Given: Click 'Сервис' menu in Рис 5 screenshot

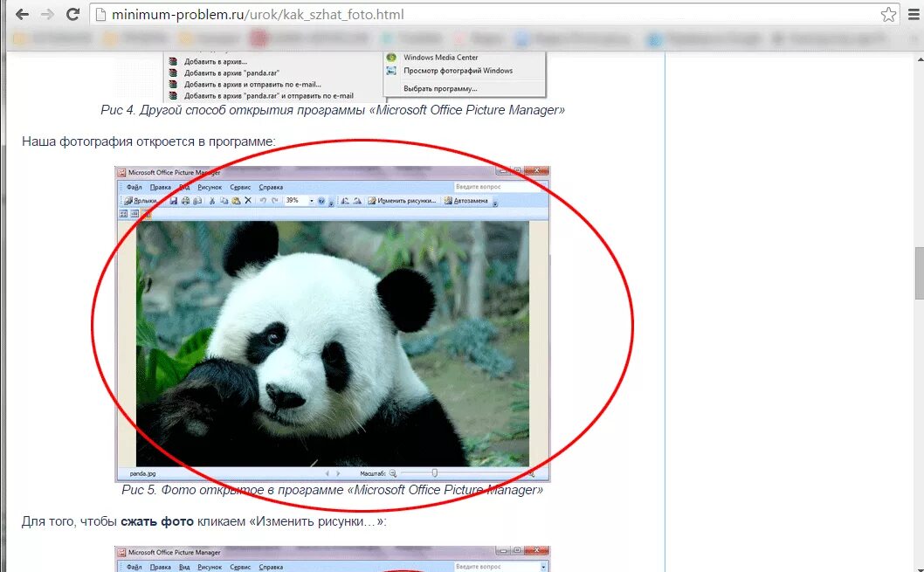Looking at the screenshot, I should [x=240, y=188].
